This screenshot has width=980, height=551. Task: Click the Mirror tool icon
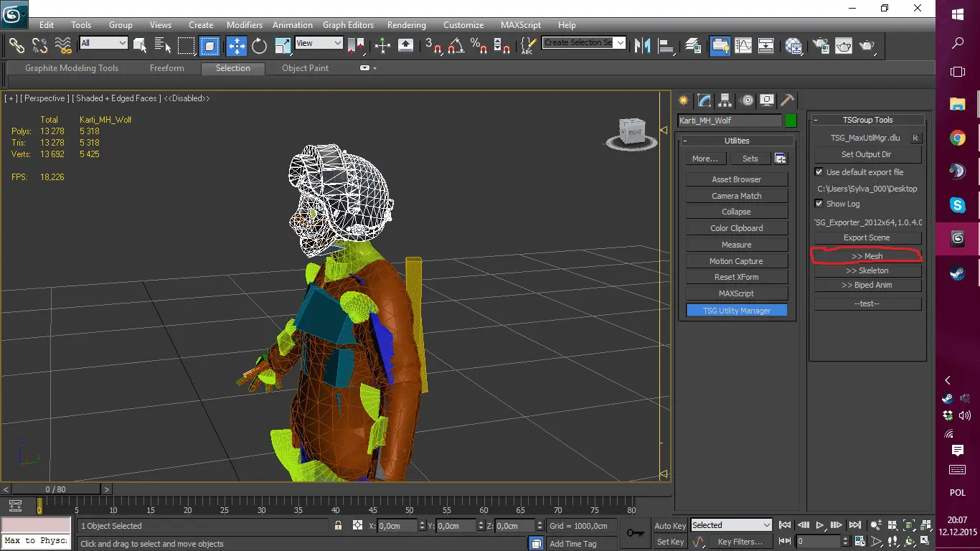click(x=643, y=46)
